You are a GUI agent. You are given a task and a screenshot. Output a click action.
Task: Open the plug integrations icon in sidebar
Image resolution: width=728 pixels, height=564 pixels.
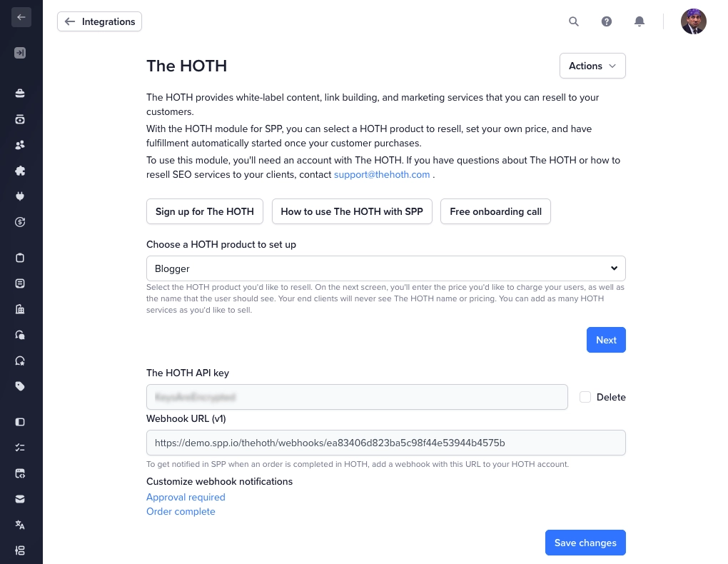[x=20, y=196]
